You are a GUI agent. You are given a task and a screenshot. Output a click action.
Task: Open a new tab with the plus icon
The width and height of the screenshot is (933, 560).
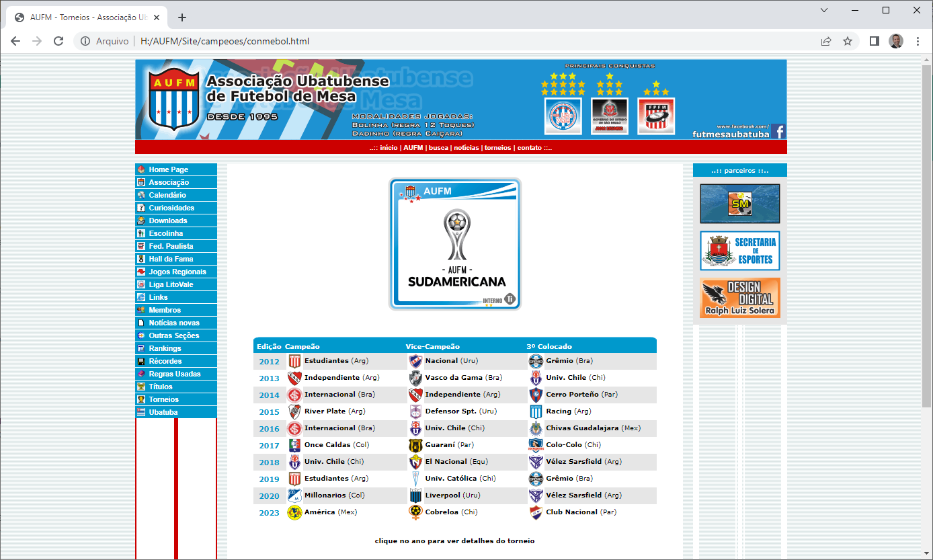coord(181,17)
